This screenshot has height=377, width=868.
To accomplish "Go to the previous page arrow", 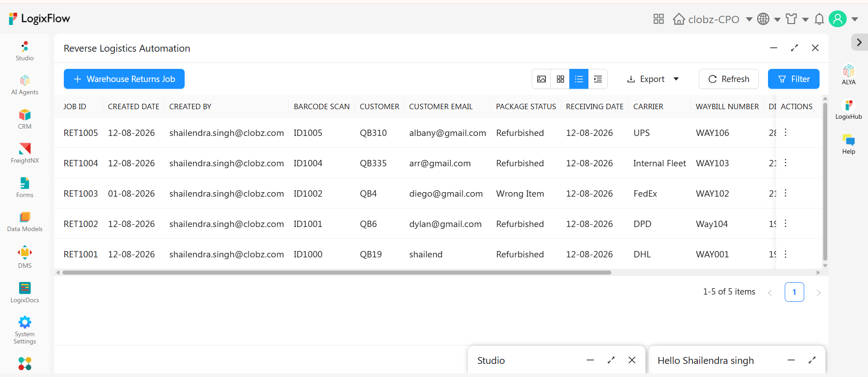I will (770, 293).
